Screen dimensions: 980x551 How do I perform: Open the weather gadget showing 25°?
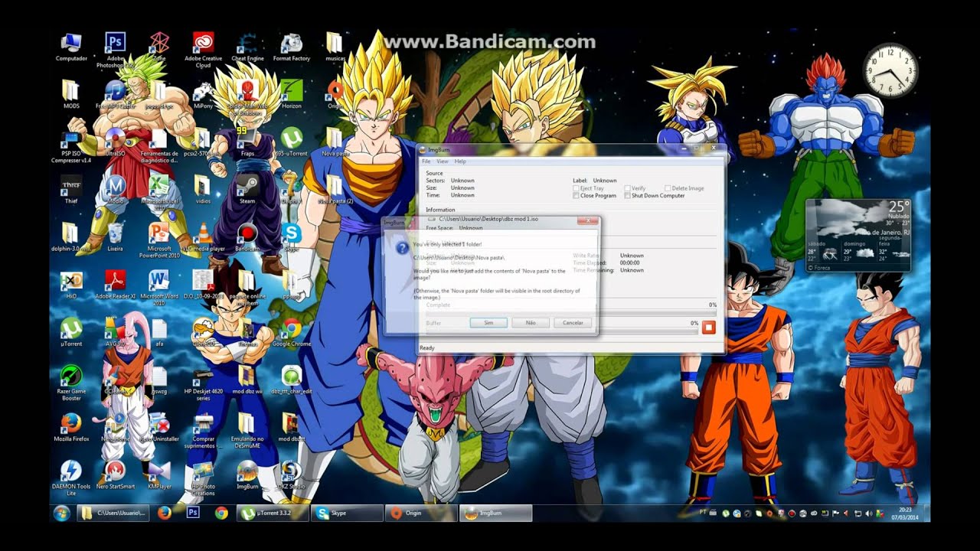[857, 234]
